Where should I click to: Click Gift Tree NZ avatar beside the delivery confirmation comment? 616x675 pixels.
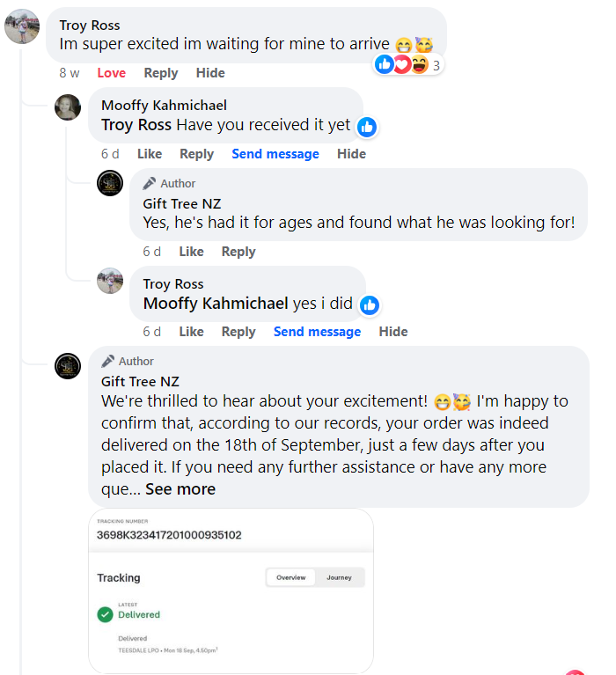tap(69, 365)
